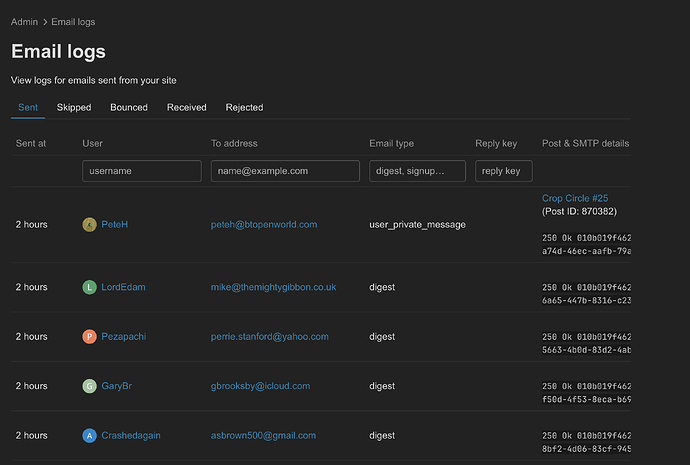Focus the email type filter field

point(417,171)
